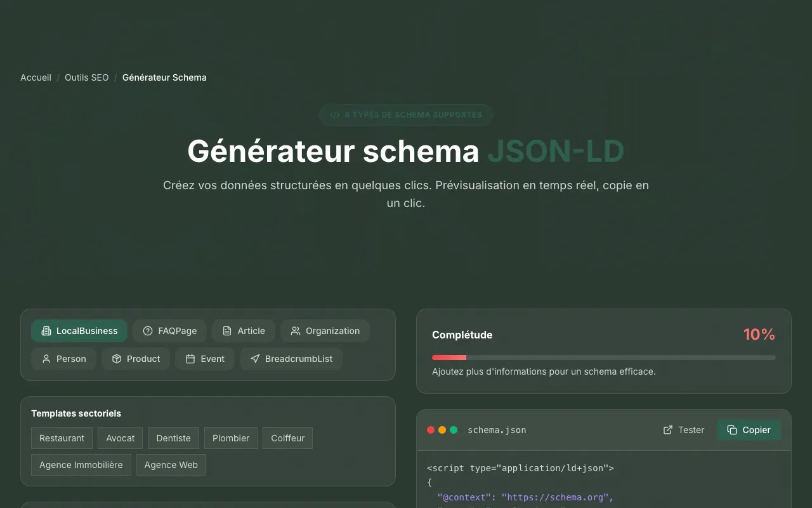Click the Générateur Schema breadcrumb item
Viewport: 812px width, 508px height.
(x=164, y=77)
